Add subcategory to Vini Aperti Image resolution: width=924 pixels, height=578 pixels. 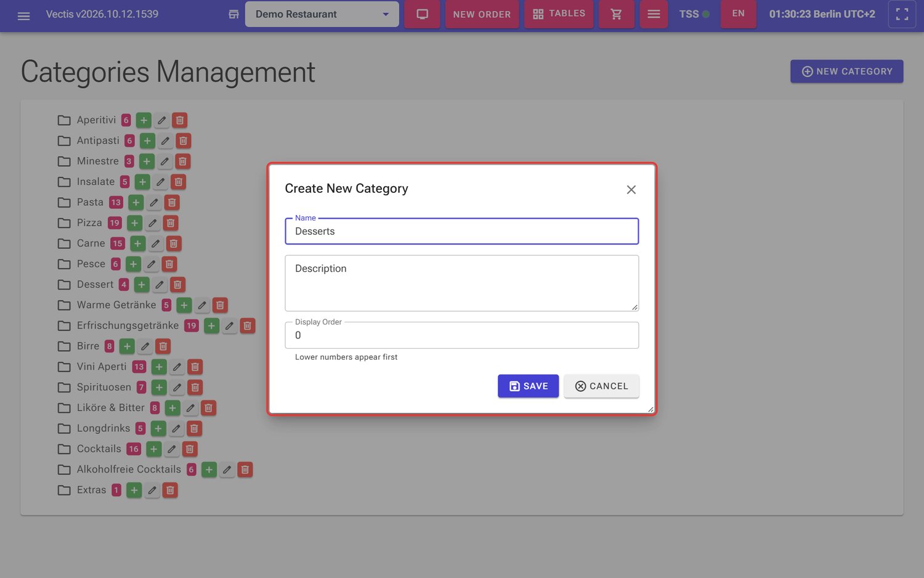[x=159, y=367]
